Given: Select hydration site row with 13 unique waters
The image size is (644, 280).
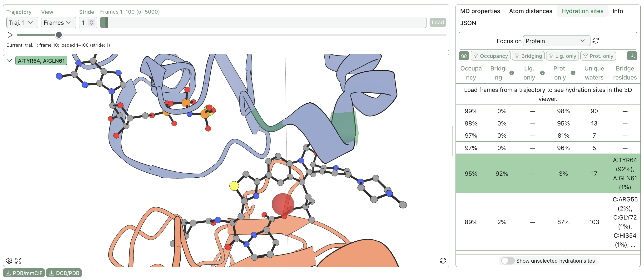Looking at the screenshot, I should click(548, 123).
